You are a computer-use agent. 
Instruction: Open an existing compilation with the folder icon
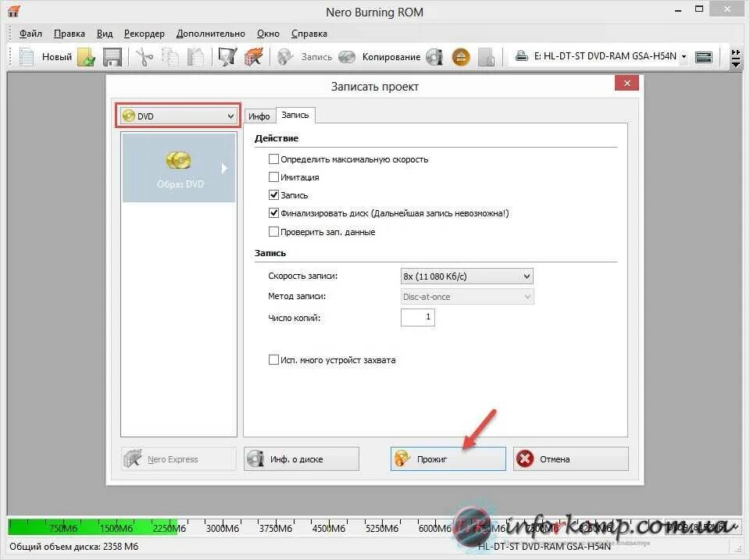(86, 57)
